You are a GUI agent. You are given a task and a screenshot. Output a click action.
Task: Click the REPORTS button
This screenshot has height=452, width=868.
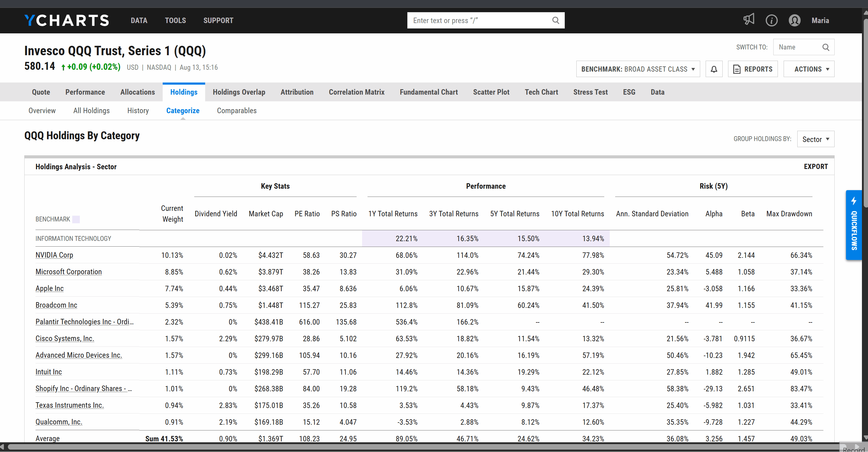coord(753,69)
